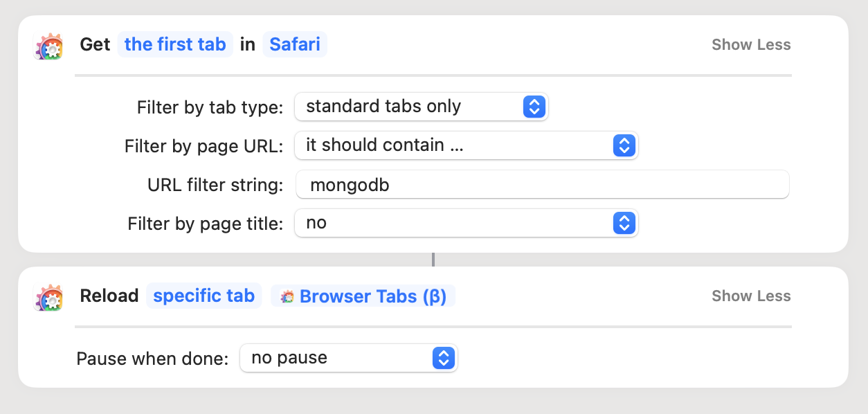Click the blue arrows of tab type popup
Image resolution: width=868 pixels, height=414 pixels.
click(534, 107)
